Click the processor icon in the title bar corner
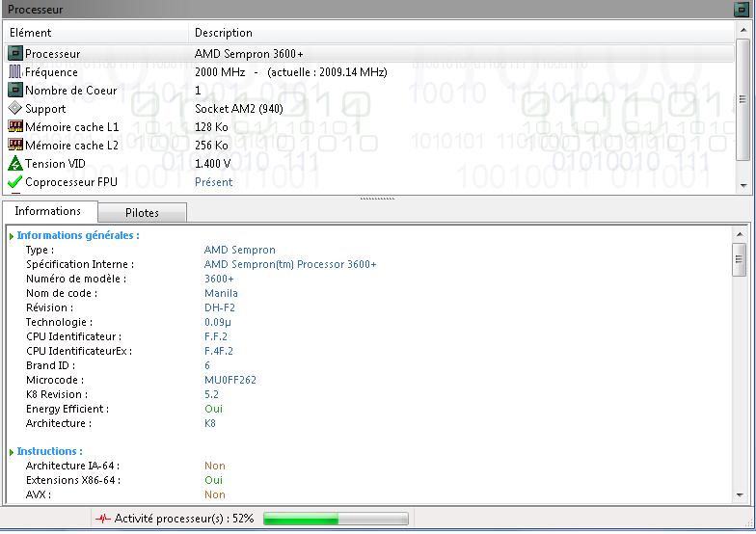Screen dimensions: 756x534 click(741, 10)
